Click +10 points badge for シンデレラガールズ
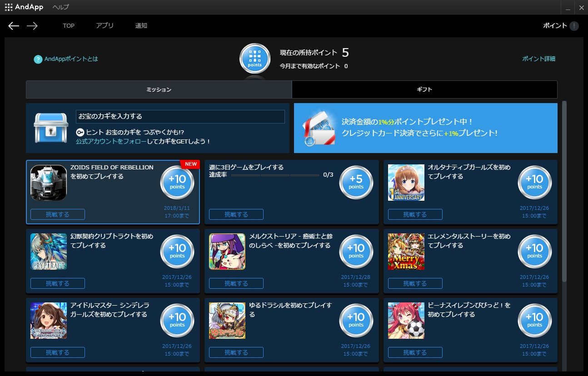588x376 pixels. pos(177,321)
